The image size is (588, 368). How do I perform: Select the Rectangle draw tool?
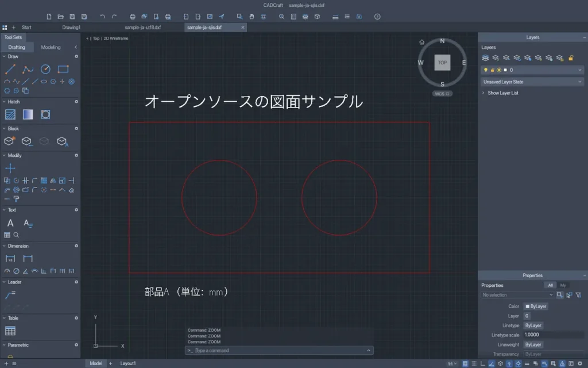pyautogui.click(x=63, y=69)
